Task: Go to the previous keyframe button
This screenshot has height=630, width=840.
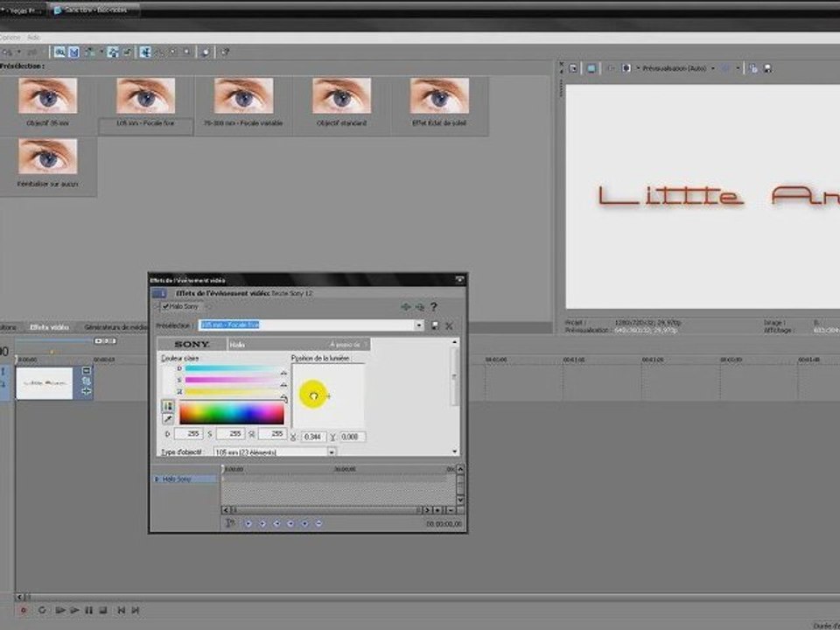Action: pyautogui.click(x=262, y=523)
